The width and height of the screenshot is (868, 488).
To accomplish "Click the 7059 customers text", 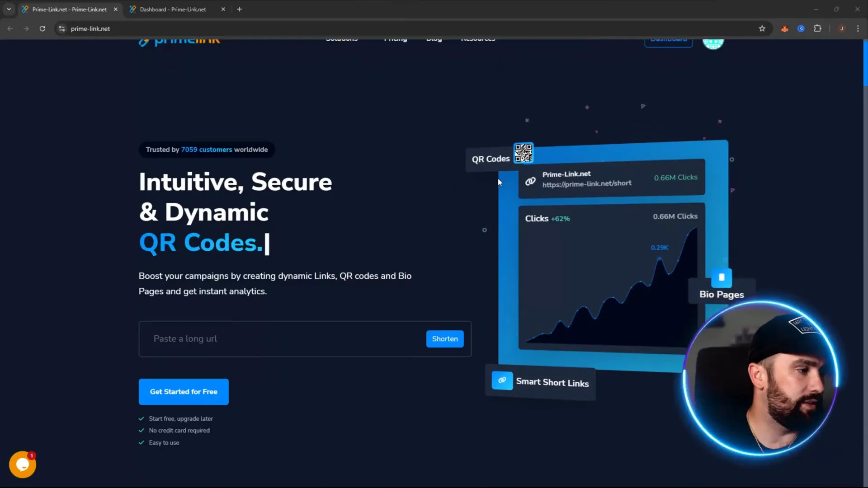I will tap(207, 150).
